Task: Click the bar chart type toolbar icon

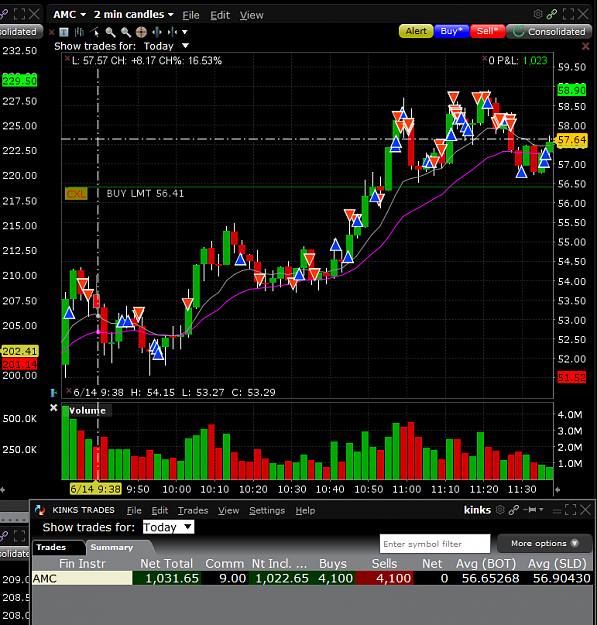Action: click(79, 32)
